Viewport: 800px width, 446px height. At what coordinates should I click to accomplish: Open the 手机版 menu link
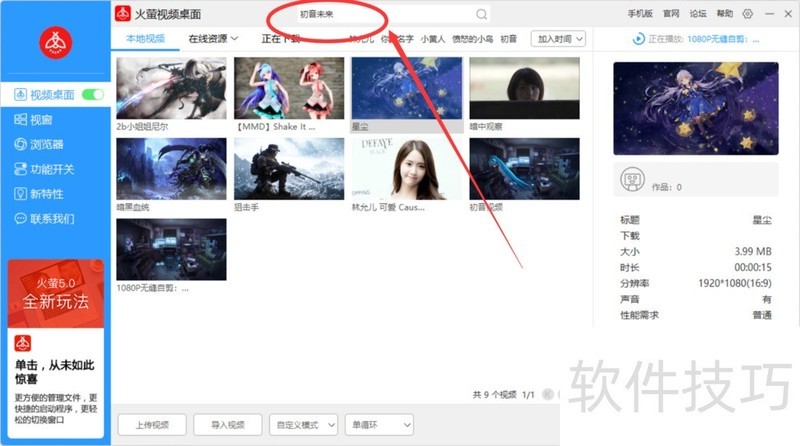click(x=640, y=14)
